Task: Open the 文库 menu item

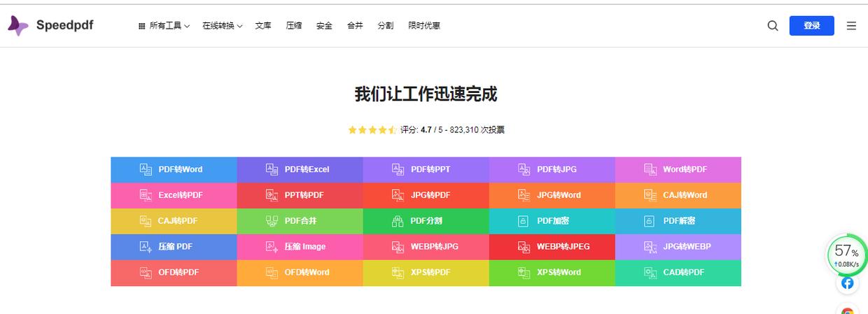Action: 263,26
